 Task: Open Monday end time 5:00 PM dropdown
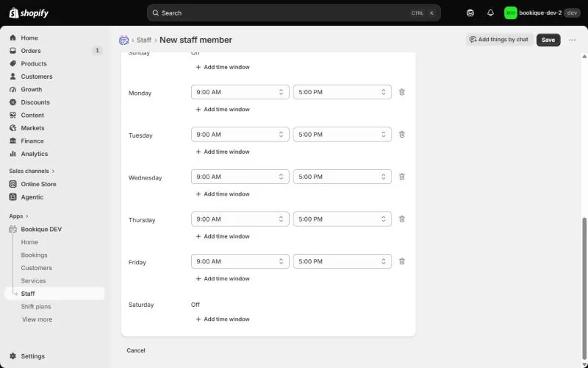click(x=343, y=92)
